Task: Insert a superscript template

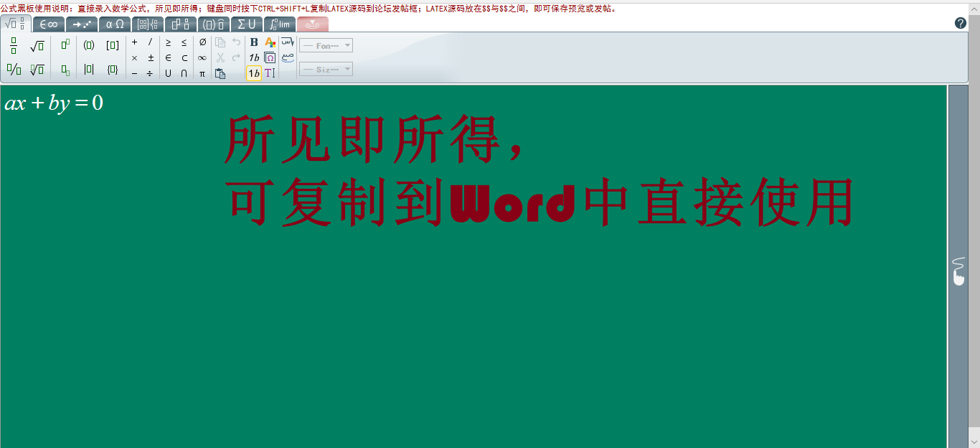Action: pos(65,45)
